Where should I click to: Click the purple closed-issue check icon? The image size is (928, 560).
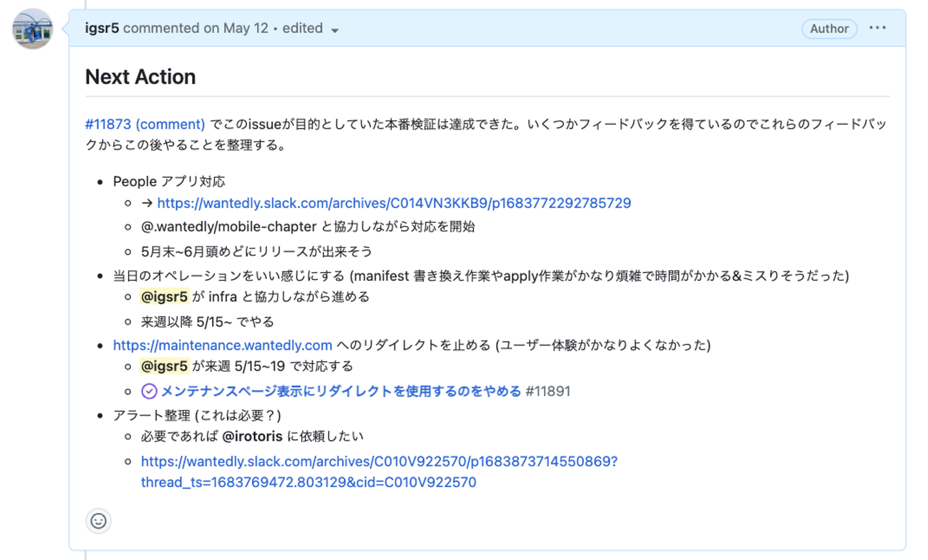coord(149,391)
